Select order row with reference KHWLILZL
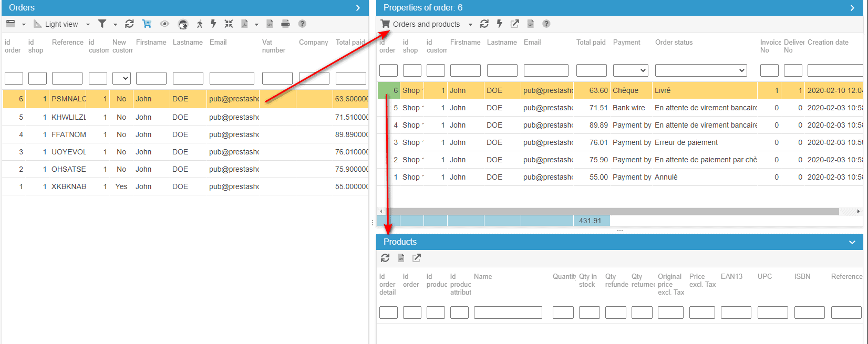 coord(68,117)
